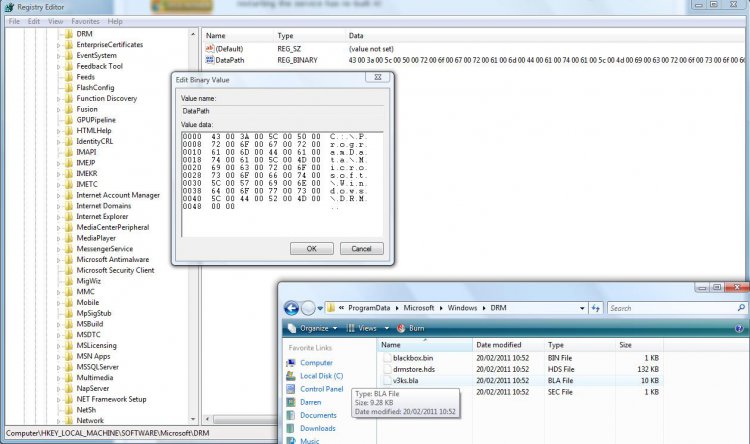Click the Microsoft breadcrumb in address bar
Screen dimensions: 750x444
coord(419,308)
